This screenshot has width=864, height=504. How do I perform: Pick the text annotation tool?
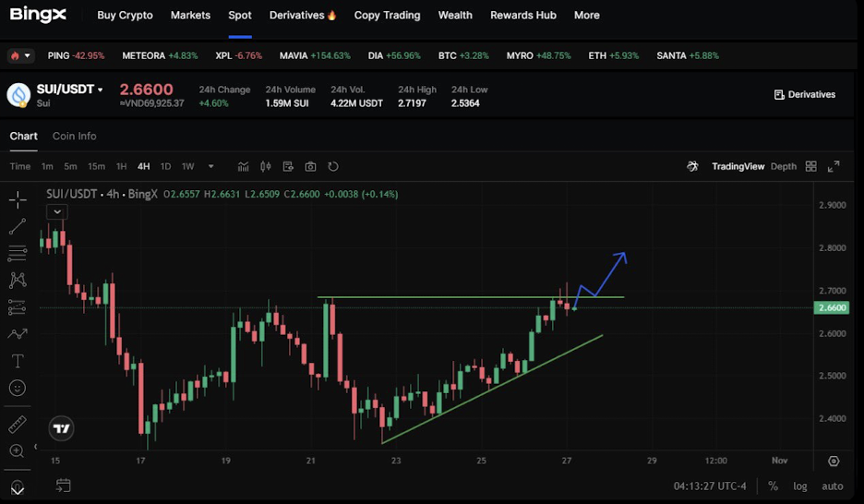point(18,360)
